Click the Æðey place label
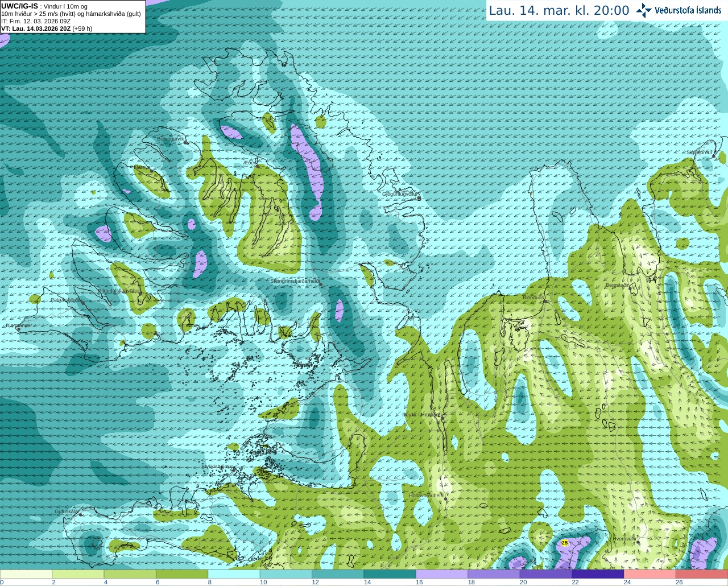This screenshot has width=728, height=586. click(x=249, y=163)
